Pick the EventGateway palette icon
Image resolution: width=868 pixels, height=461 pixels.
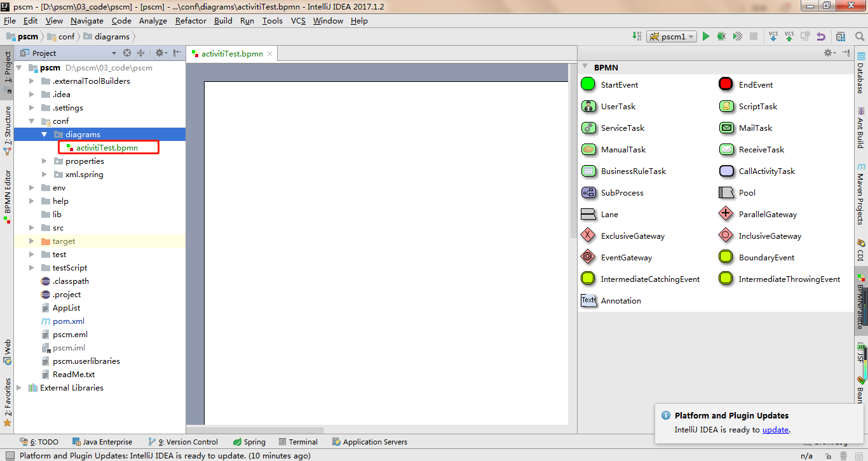coord(588,257)
